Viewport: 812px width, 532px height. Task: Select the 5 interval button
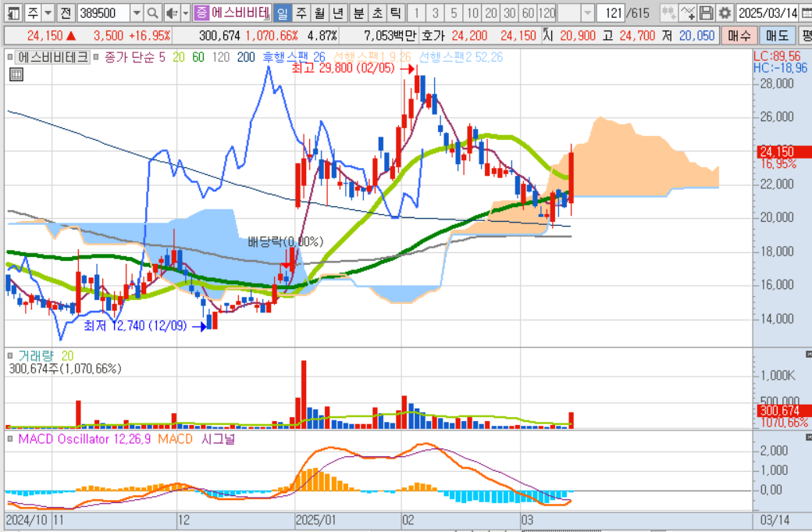(x=454, y=13)
